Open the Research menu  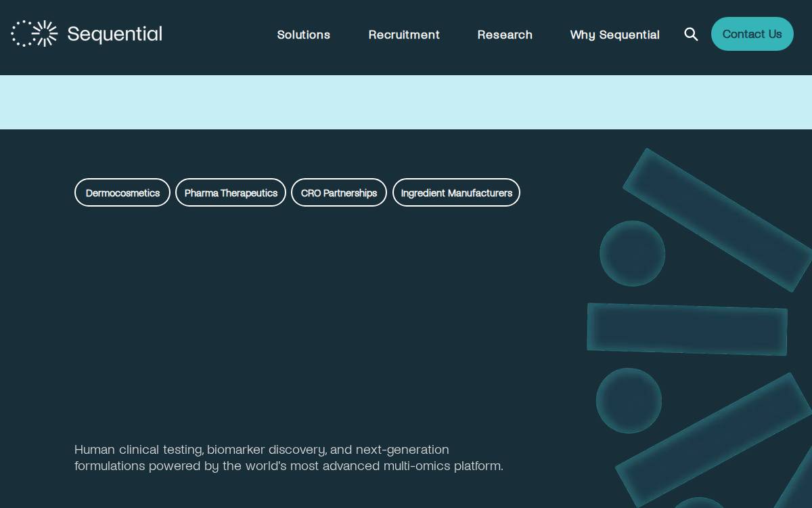point(505,35)
